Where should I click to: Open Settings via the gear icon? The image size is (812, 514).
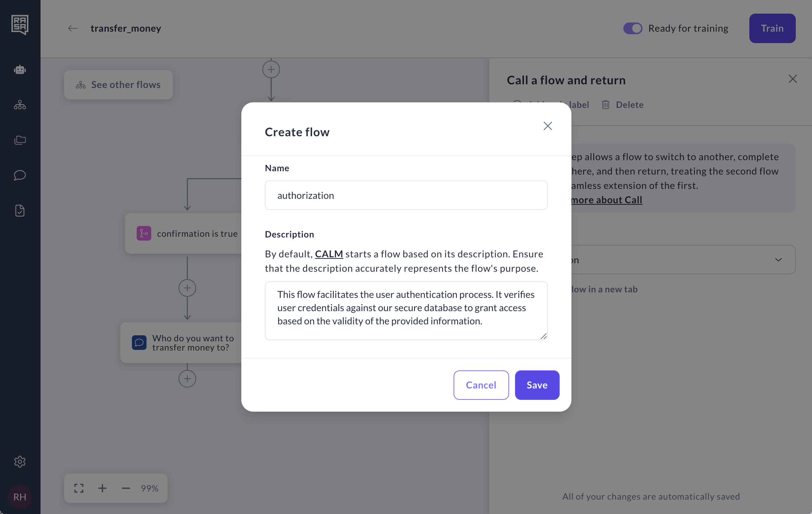[x=20, y=462]
